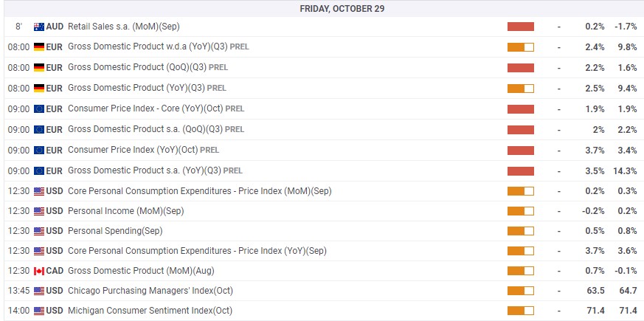
Task: Click the Australian flag icon beside AUD
Action: (39, 27)
